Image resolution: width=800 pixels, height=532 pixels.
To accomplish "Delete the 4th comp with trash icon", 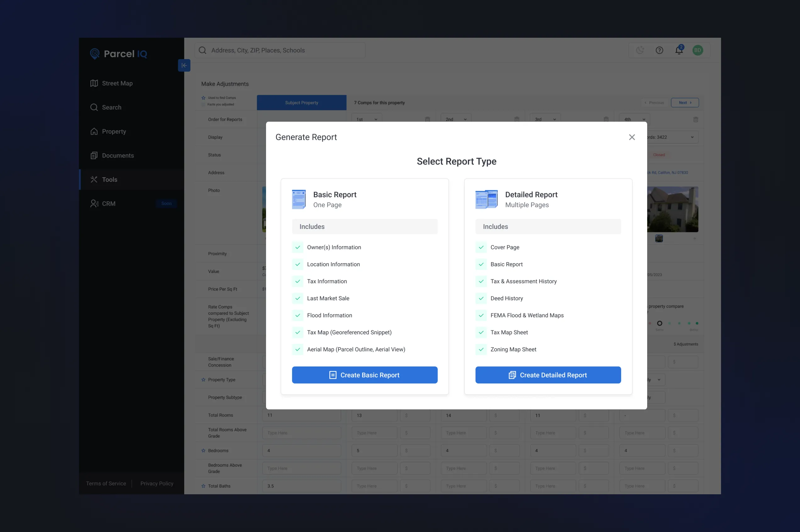I will 695,119.
